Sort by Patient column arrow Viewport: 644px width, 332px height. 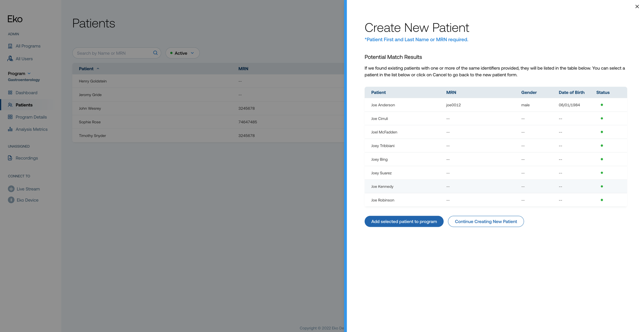tap(98, 69)
